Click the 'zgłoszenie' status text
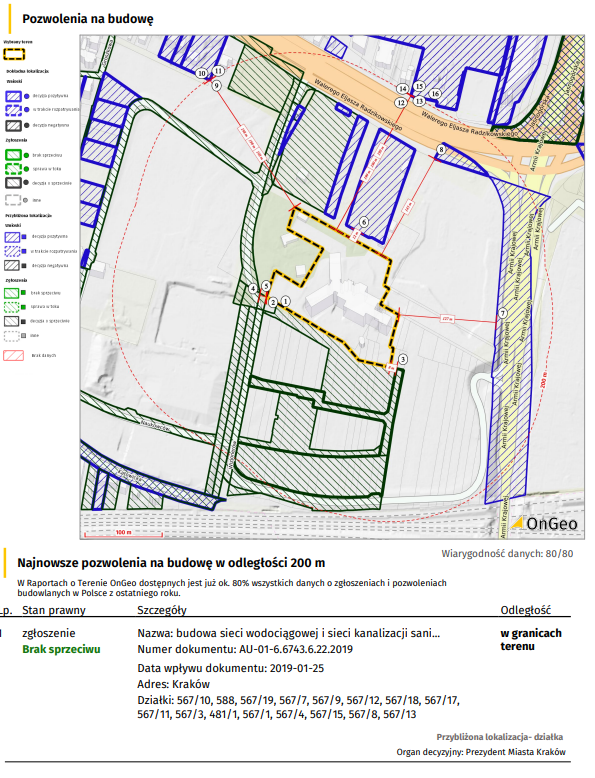 [49, 634]
